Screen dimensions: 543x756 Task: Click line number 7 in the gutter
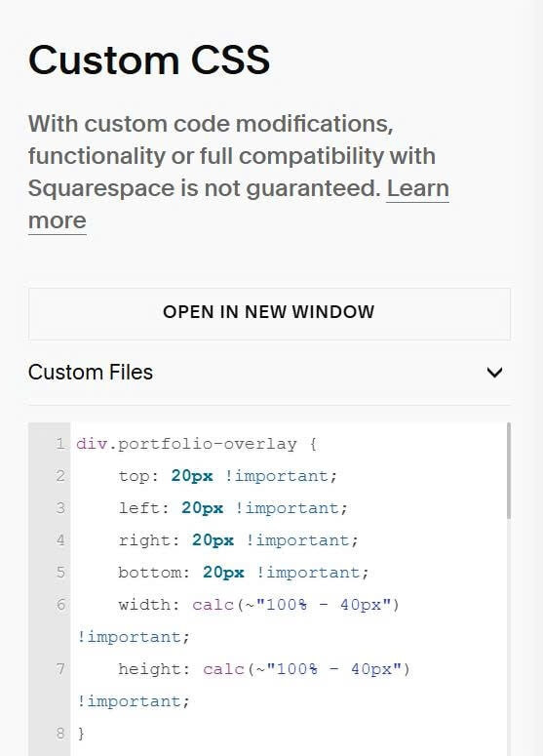[60, 669]
